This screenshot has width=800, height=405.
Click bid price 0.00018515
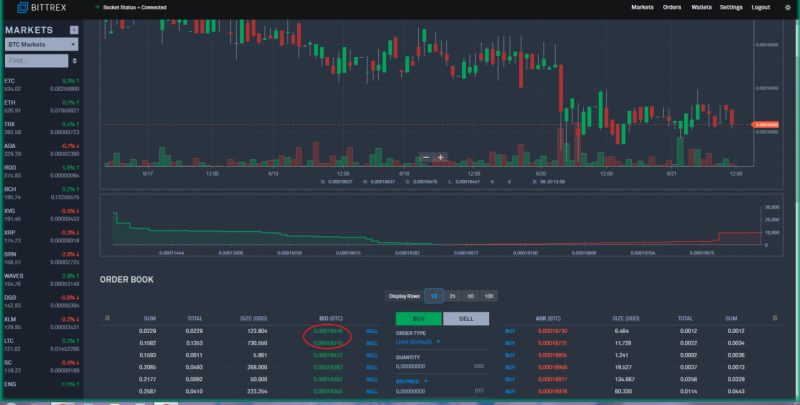(x=328, y=343)
